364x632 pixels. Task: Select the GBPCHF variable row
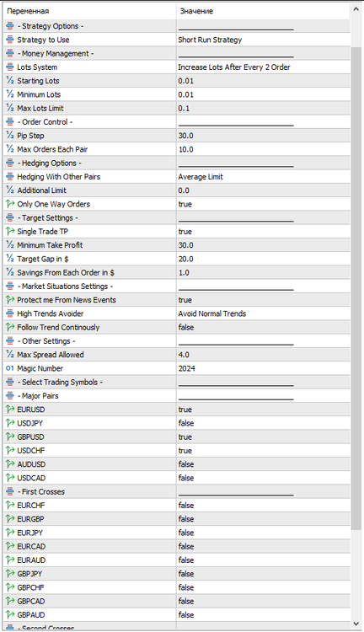coord(177,588)
